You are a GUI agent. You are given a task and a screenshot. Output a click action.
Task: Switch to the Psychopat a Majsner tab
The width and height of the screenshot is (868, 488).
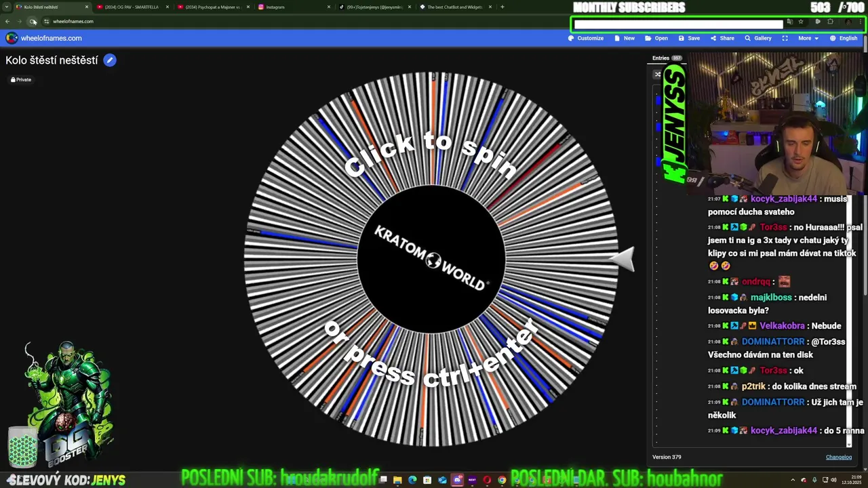pos(213,7)
